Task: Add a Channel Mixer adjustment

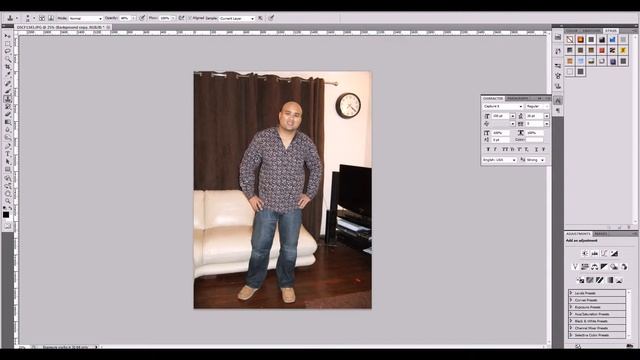Action: pos(624,267)
